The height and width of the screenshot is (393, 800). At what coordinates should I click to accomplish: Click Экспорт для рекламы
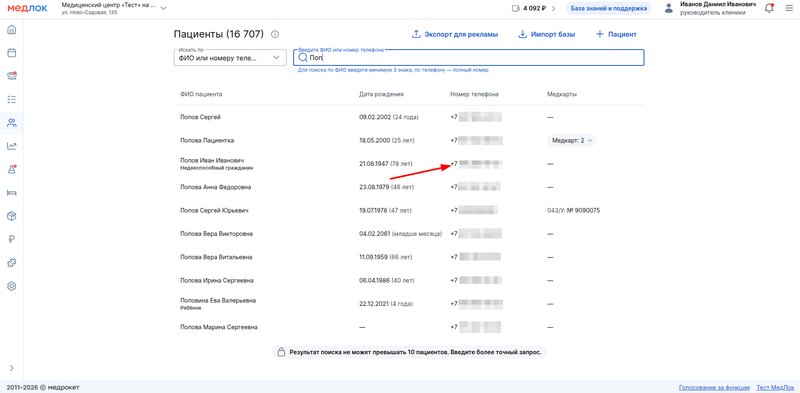click(x=455, y=35)
